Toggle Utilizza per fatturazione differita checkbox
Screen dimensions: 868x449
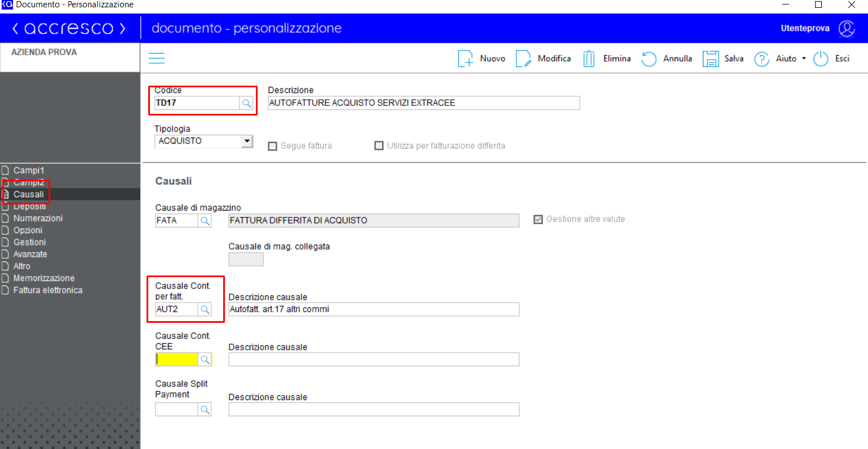tap(379, 145)
